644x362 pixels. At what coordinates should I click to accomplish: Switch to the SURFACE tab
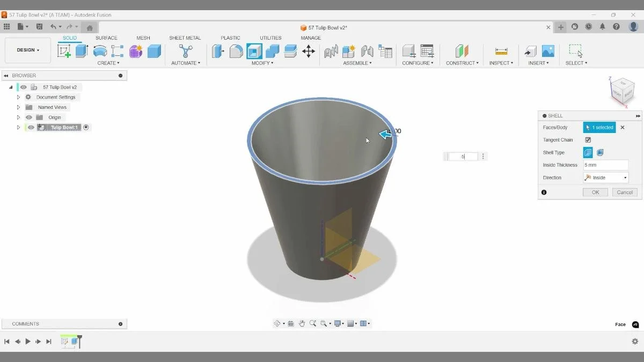coord(106,38)
